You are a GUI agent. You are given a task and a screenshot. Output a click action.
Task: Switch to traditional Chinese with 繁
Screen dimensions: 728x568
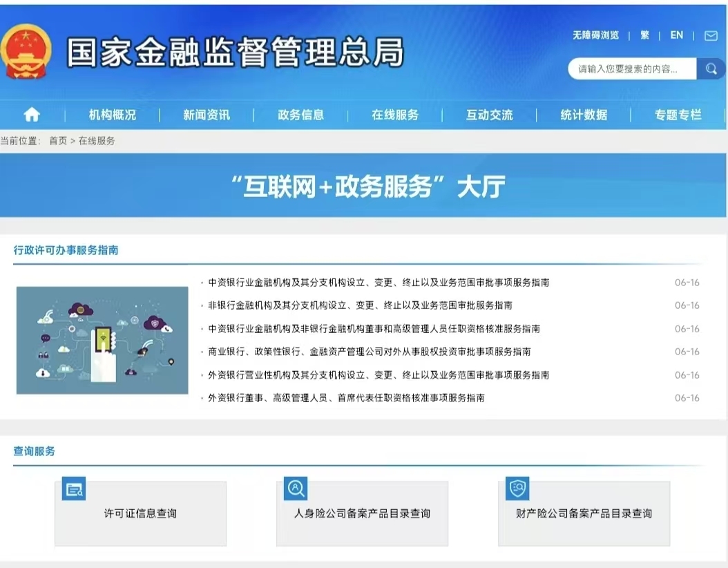click(644, 35)
